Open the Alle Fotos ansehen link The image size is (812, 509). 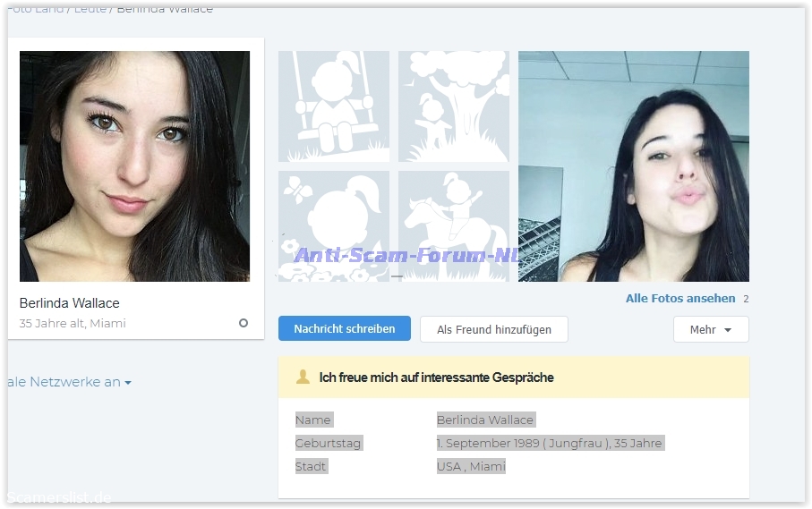click(680, 299)
